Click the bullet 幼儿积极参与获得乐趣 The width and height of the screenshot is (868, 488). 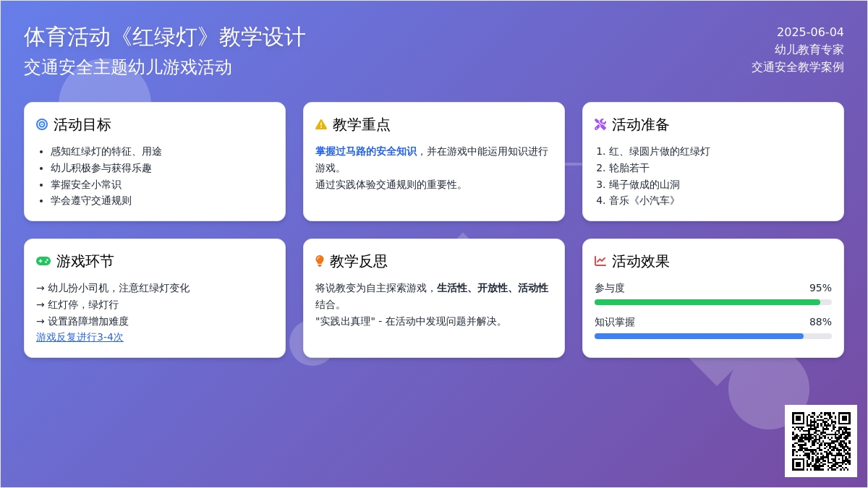(x=101, y=168)
